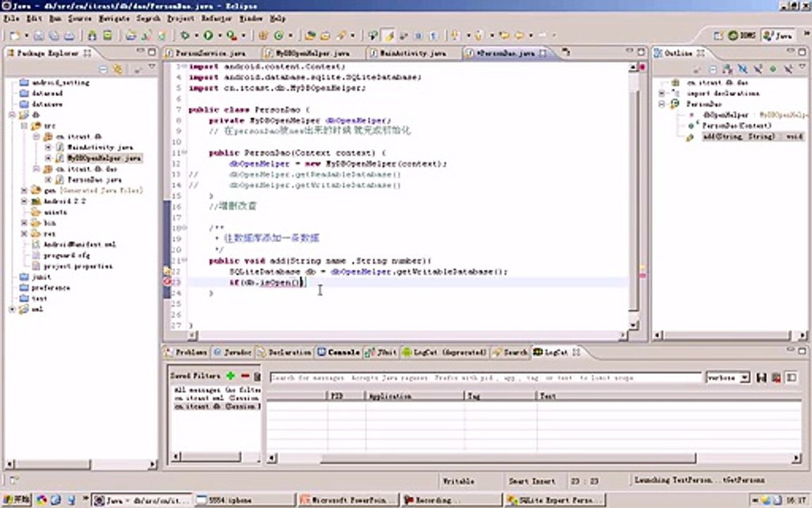
Task: Open the Console view tab
Action: (x=338, y=352)
